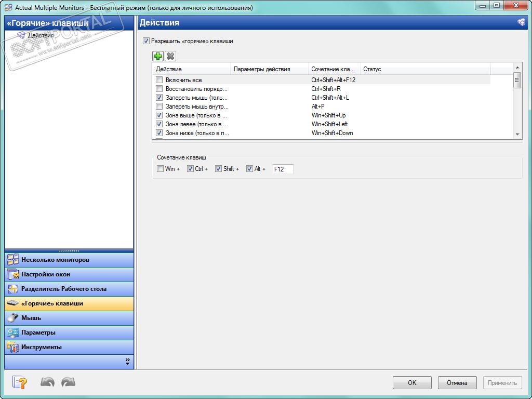Click the gray X delete hotkey icon
The width and height of the screenshot is (532, 399).
point(170,56)
